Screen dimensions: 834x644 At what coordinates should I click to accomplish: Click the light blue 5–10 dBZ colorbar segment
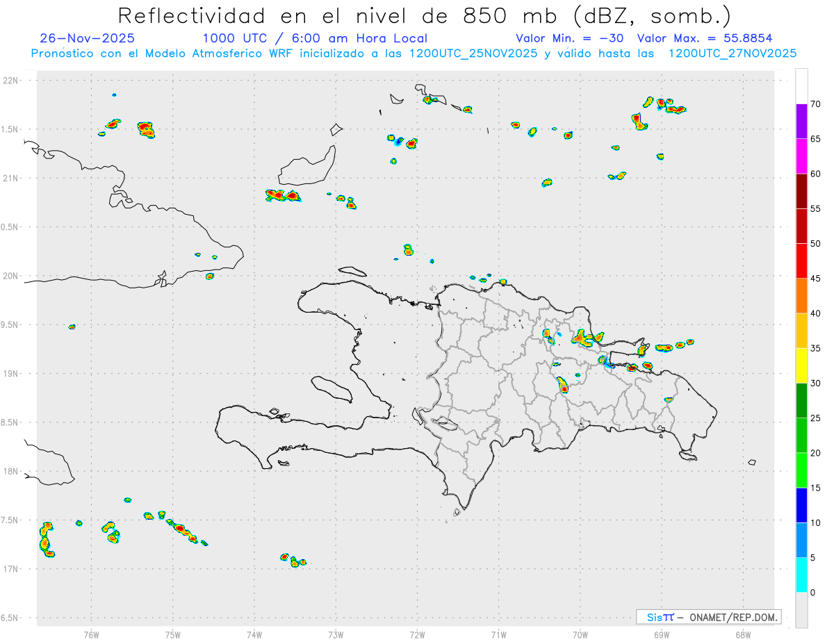point(801,540)
